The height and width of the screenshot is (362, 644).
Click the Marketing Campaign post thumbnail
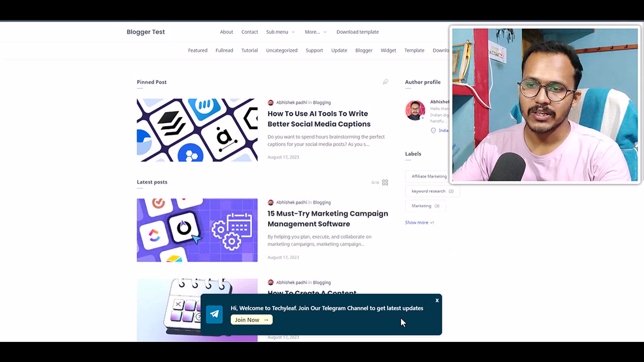[x=197, y=230]
